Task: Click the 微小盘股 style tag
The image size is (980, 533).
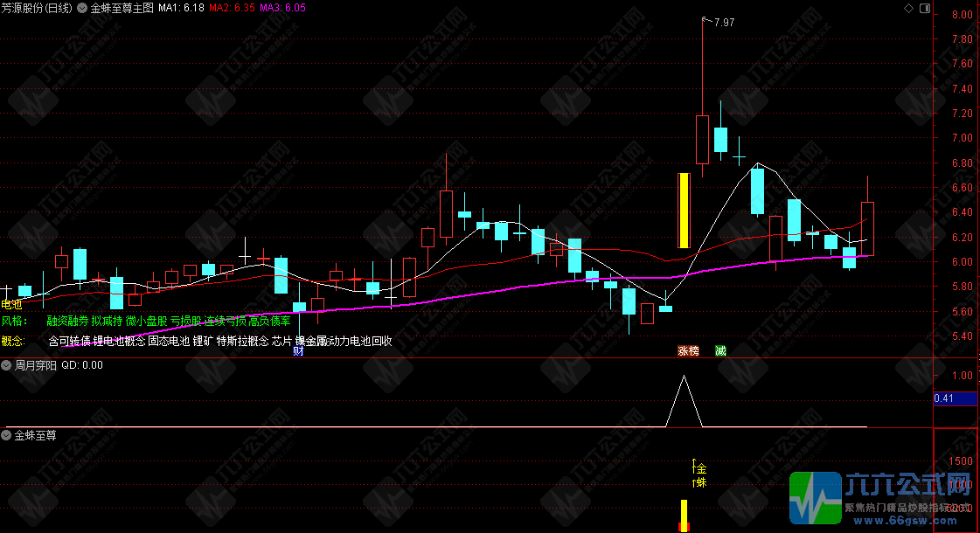Action: coord(146,322)
